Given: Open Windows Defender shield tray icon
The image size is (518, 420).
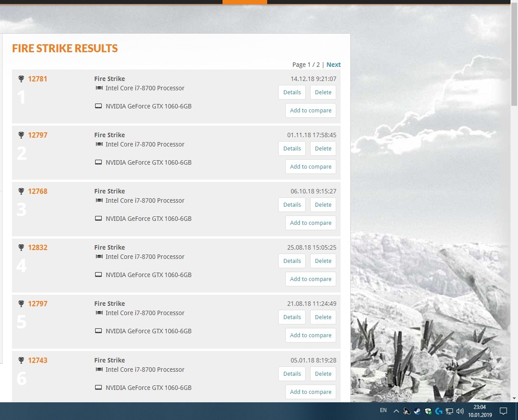Looking at the screenshot, I should pyautogui.click(x=428, y=411).
